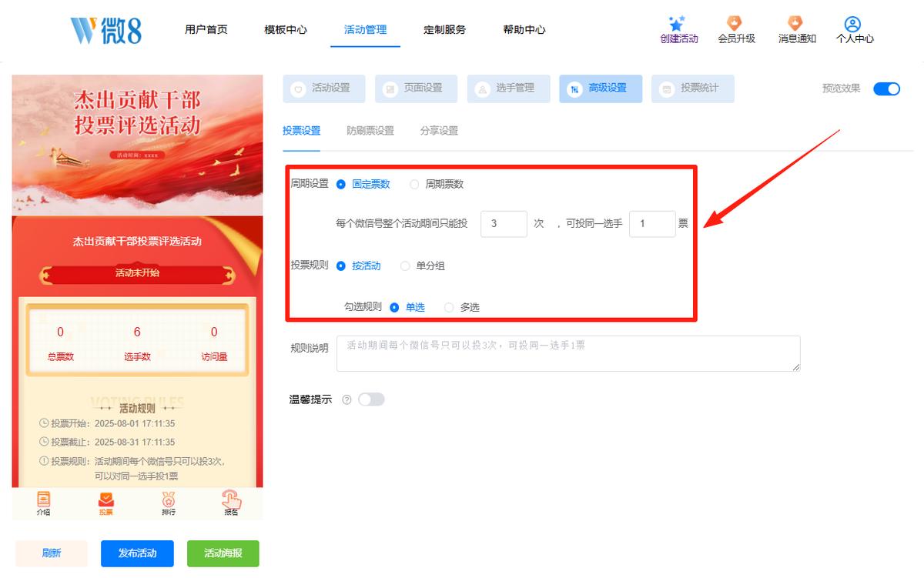The image size is (924, 578).
Task: Open the 分享设置 sub-tab
Action: pos(439,131)
